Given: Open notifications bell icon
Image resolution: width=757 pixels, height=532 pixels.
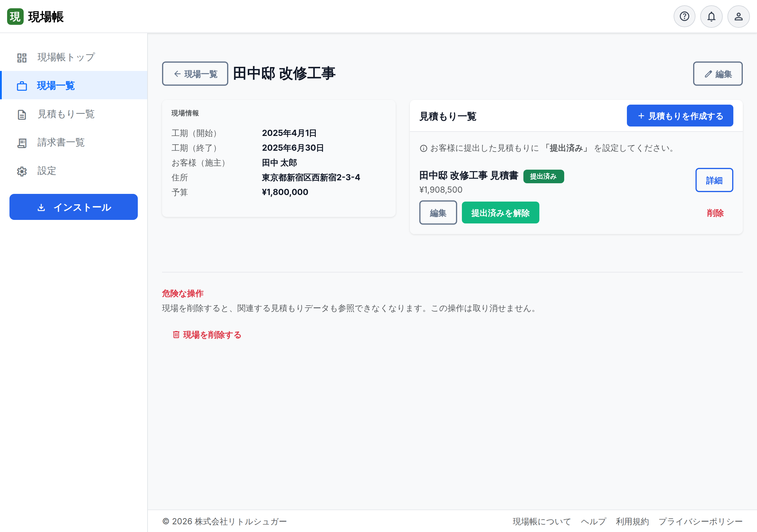Looking at the screenshot, I should (x=711, y=17).
